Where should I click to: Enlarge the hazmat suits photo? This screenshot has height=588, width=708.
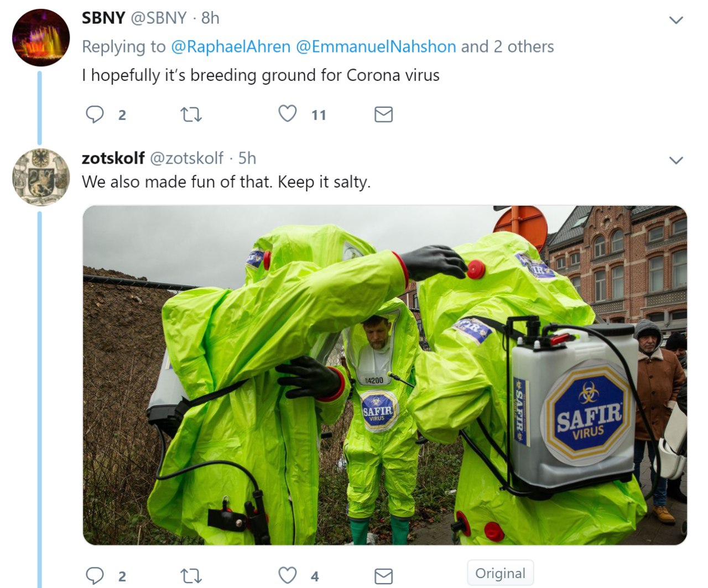(385, 375)
